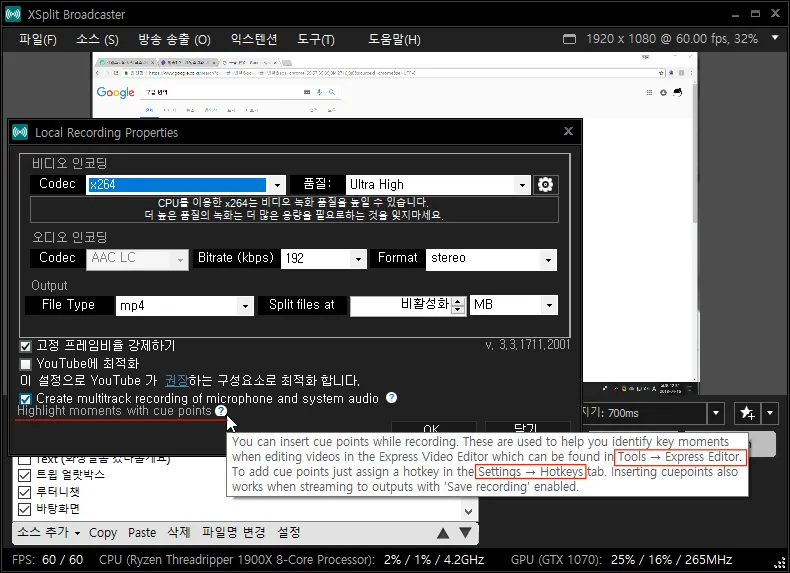Viewport: 790px width, 573px height.
Task: Toggle Create multitrack recording checkbox
Action: tap(25, 399)
